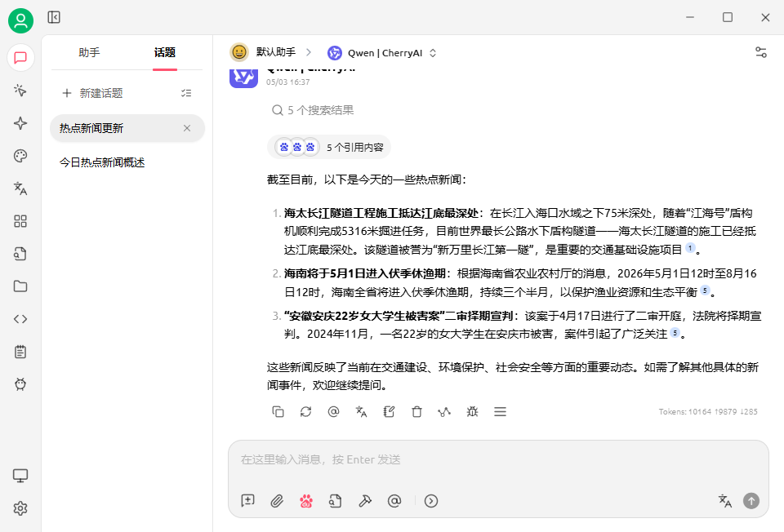The height and width of the screenshot is (532, 784).
Task: Open the 5 个引用内容 citations
Action: [x=329, y=148]
